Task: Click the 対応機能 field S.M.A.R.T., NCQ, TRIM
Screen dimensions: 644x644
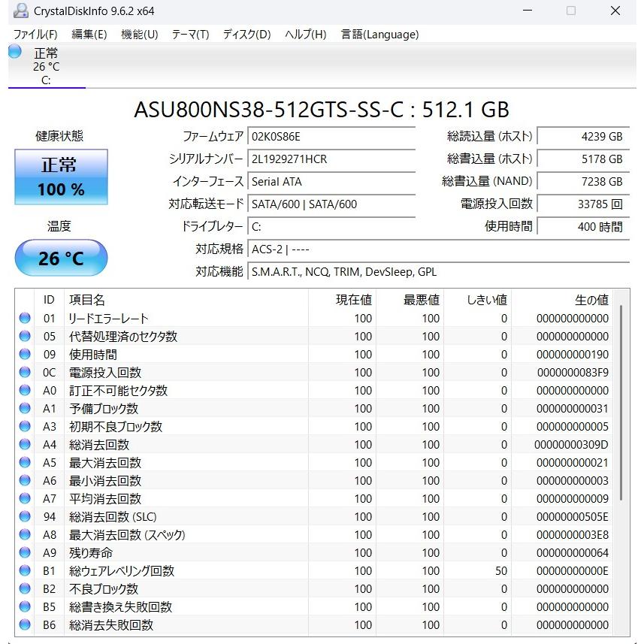Action: pos(439,272)
